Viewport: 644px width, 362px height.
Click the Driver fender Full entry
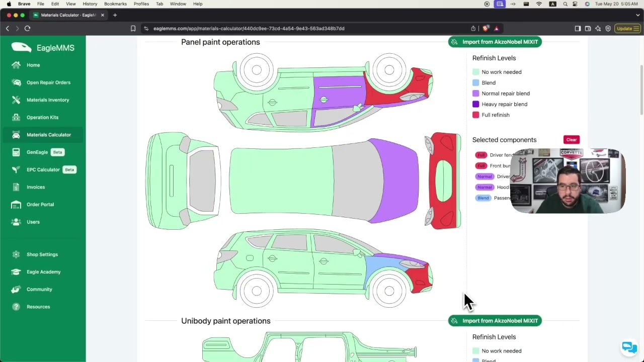click(x=494, y=155)
